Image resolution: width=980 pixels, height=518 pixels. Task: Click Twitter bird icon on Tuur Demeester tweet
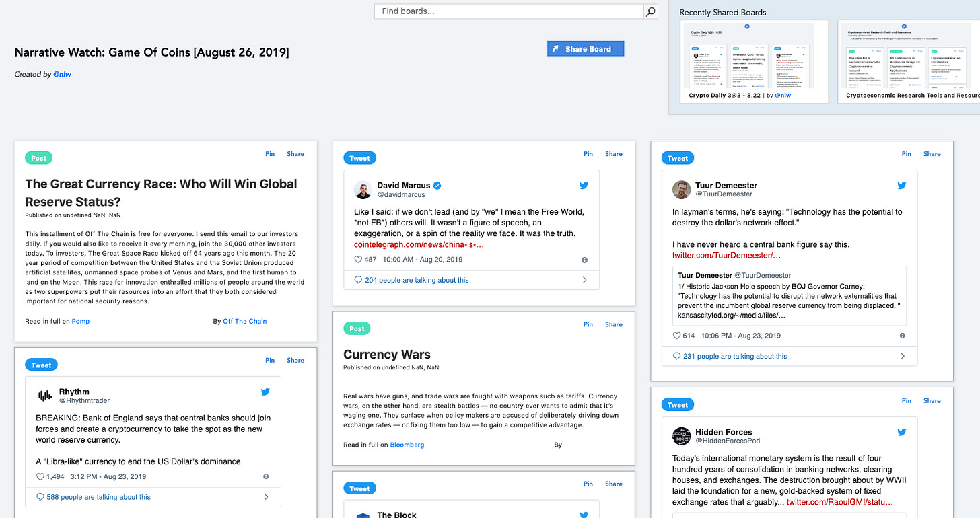click(x=902, y=186)
